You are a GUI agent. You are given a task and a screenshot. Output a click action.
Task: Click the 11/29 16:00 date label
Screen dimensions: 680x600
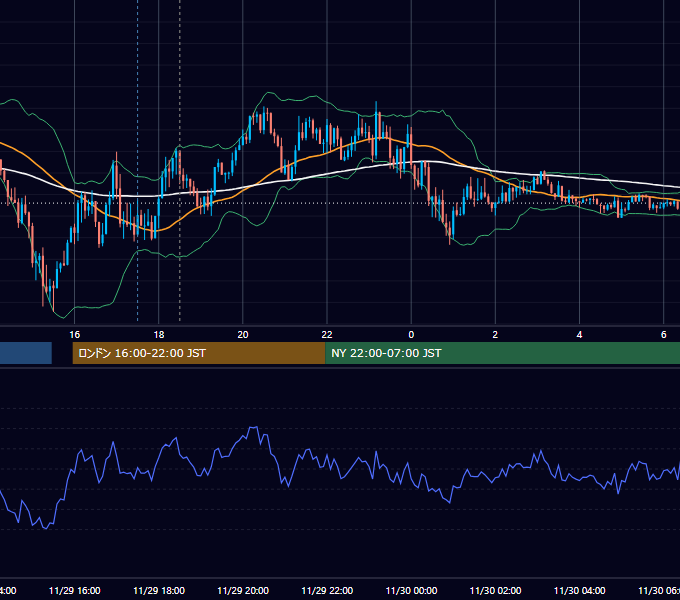coord(75,590)
